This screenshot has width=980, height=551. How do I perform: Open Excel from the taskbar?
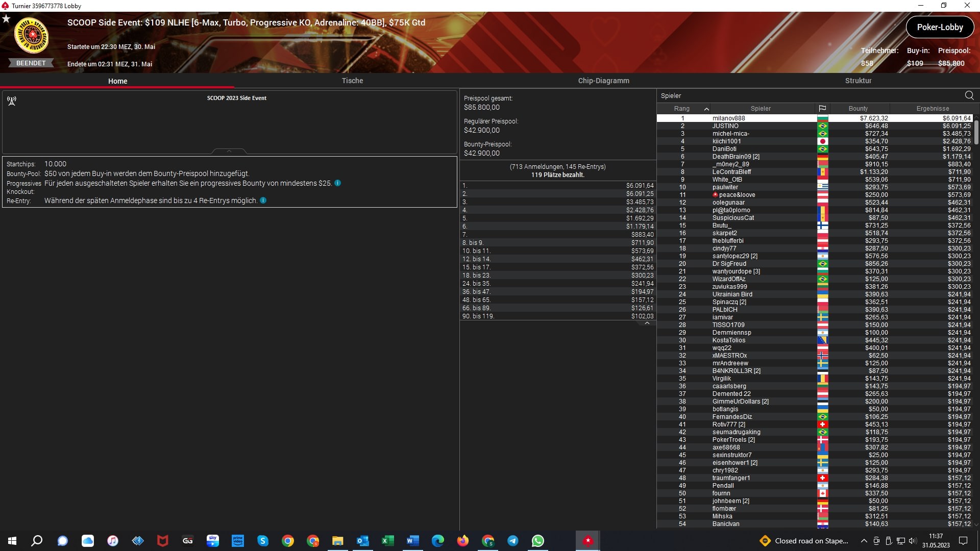(387, 541)
